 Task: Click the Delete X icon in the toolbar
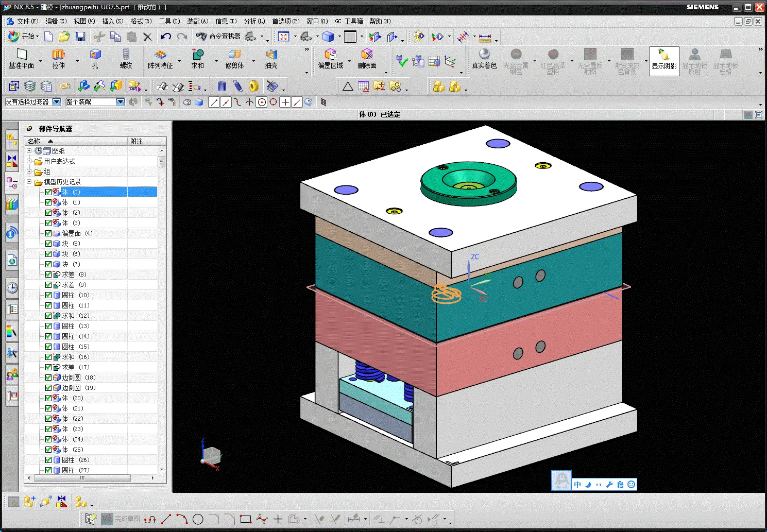[x=148, y=37]
